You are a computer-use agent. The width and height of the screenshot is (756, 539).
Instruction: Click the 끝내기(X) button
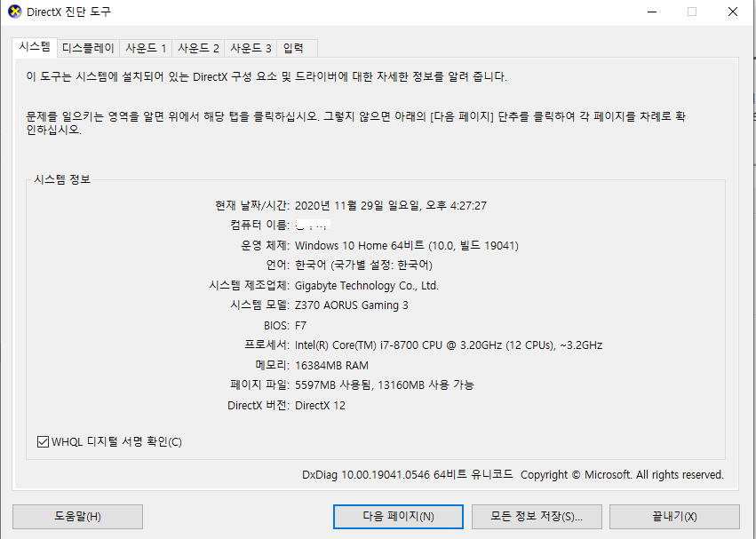[674, 516]
